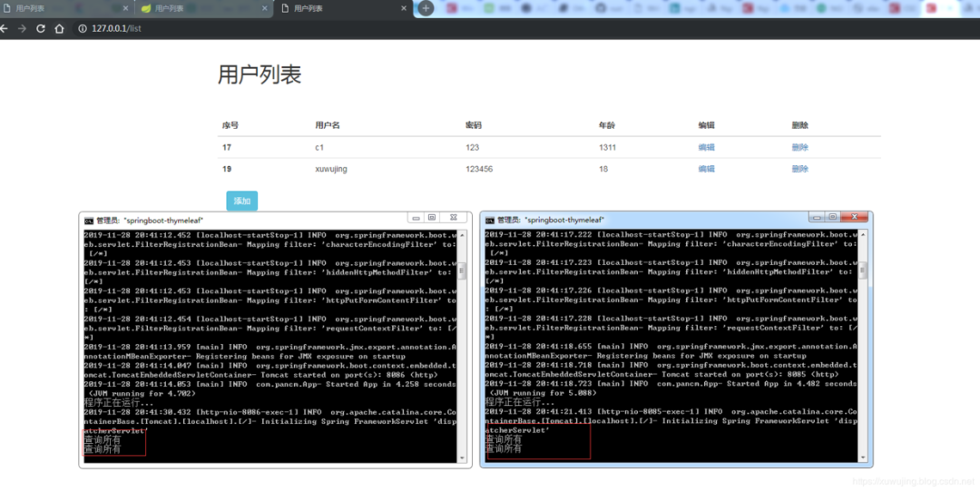980x492 pixels.
Task: Close the third 用户列表 tab
Action: click(404, 9)
